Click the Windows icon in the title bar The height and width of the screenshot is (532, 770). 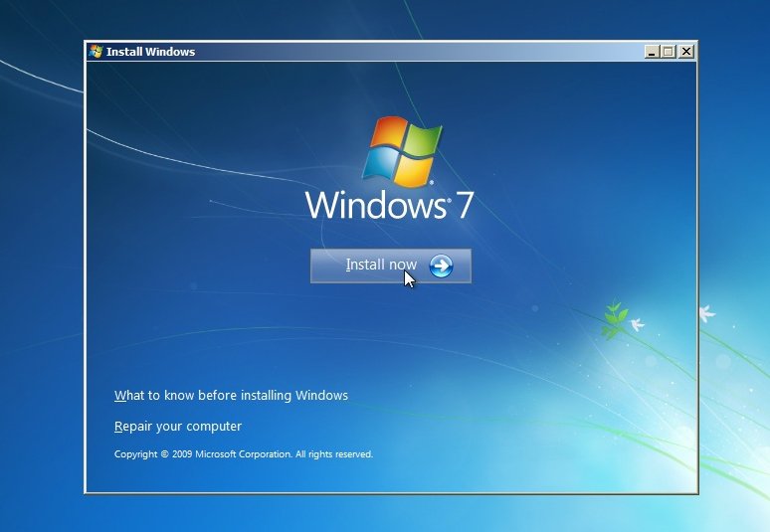(x=96, y=52)
